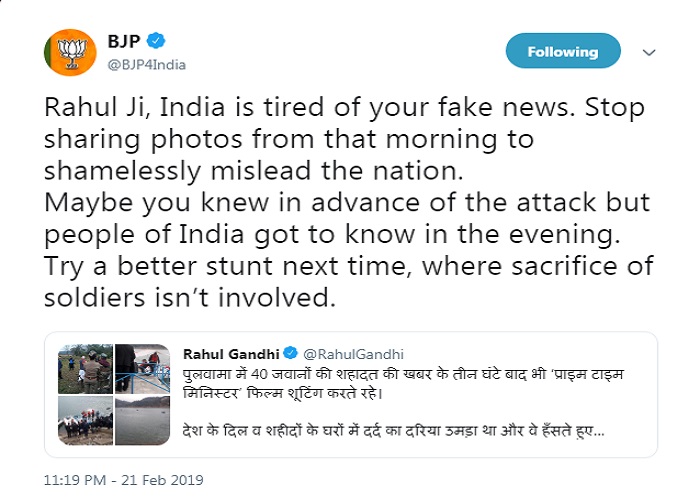Toggle the Following button

tap(562, 52)
